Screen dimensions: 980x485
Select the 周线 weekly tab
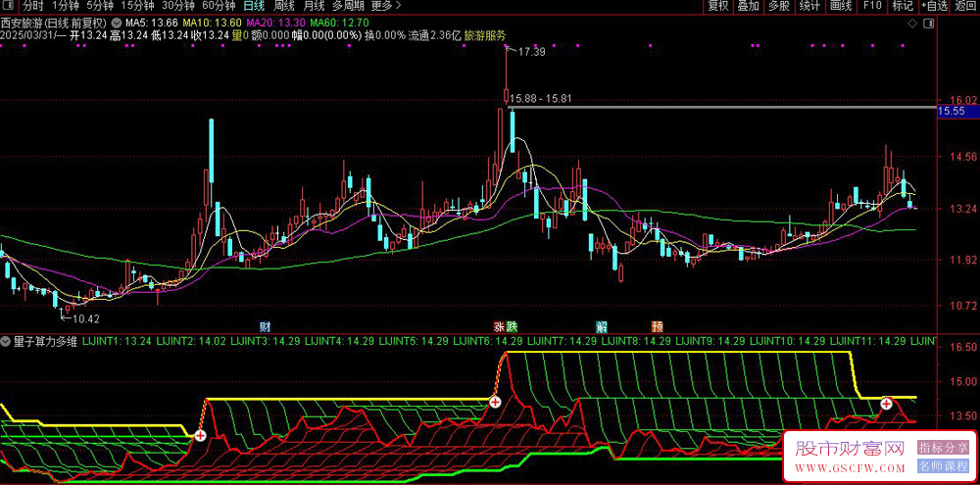pos(284,6)
